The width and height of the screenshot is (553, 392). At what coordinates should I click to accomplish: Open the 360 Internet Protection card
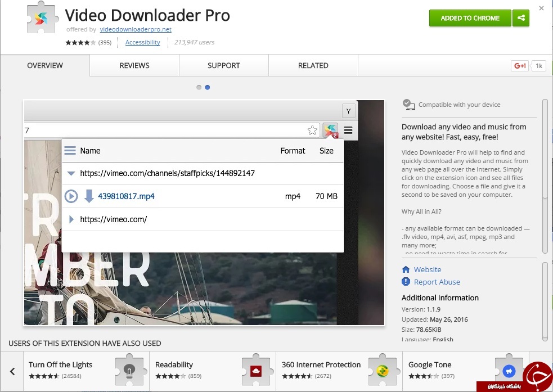click(339, 371)
